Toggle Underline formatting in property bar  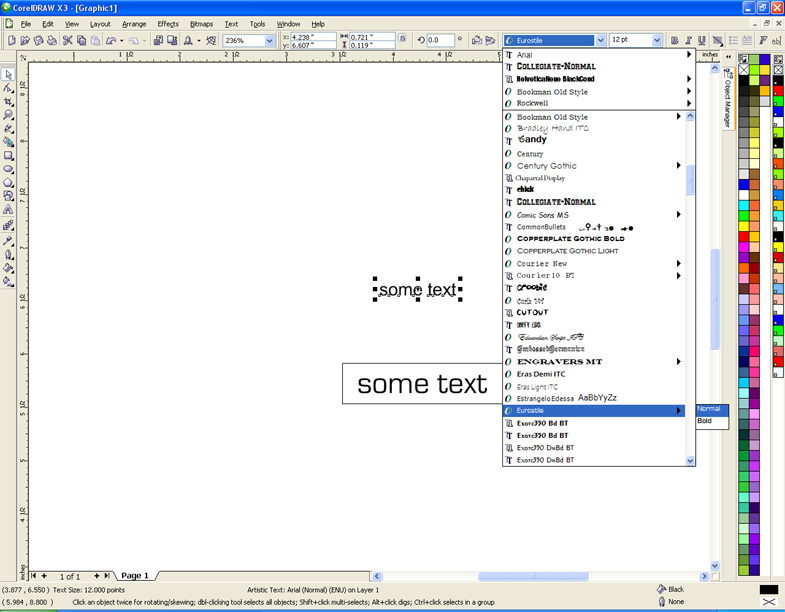tap(702, 41)
